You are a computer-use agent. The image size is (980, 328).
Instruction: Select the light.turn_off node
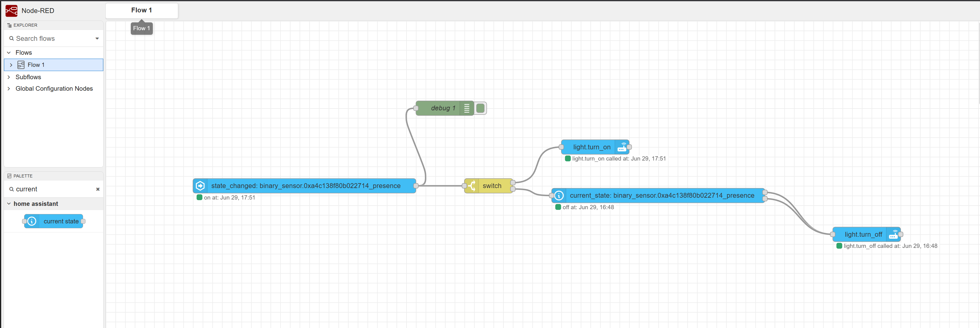pyautogui.click(x=867, y=234)
